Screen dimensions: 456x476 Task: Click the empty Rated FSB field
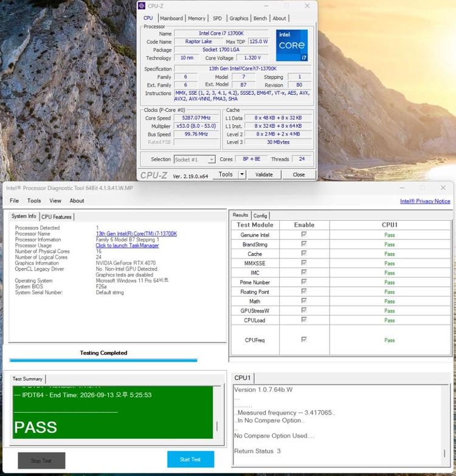196,142
